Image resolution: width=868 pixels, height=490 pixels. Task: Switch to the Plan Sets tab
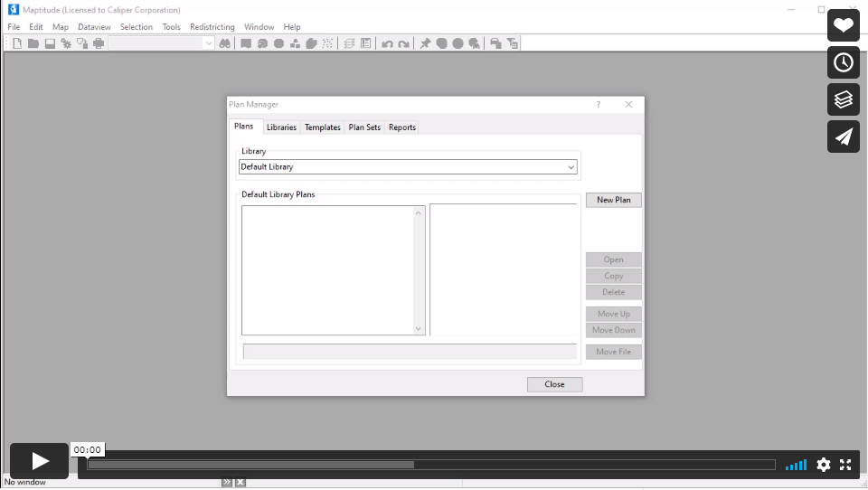[x=364, y=127]
